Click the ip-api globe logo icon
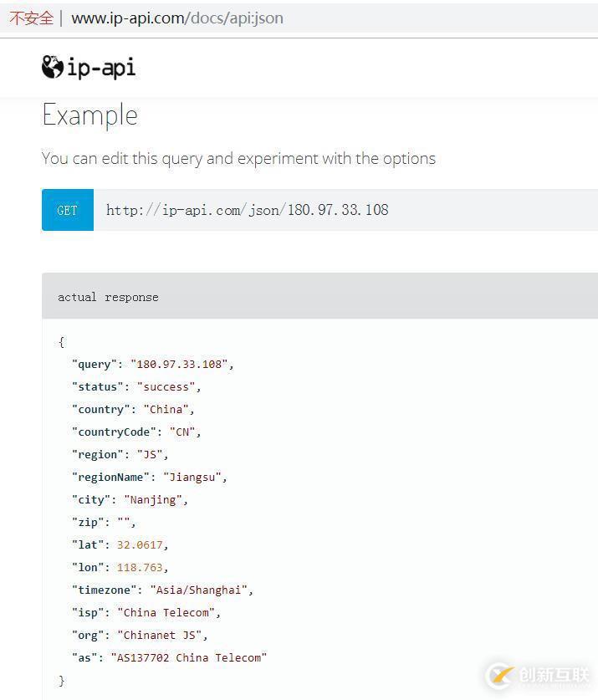Image resolution: width=598 pixels, height=700 pixels. point(52,67)
